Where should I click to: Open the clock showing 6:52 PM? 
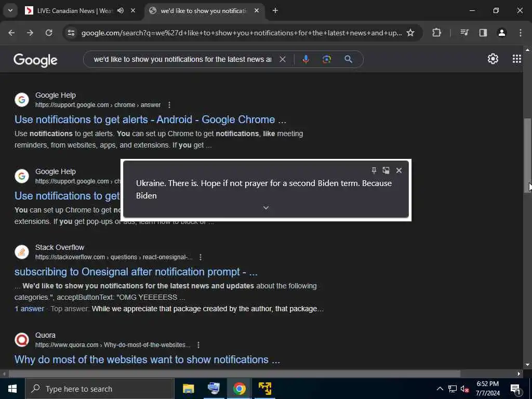[487, 389]
